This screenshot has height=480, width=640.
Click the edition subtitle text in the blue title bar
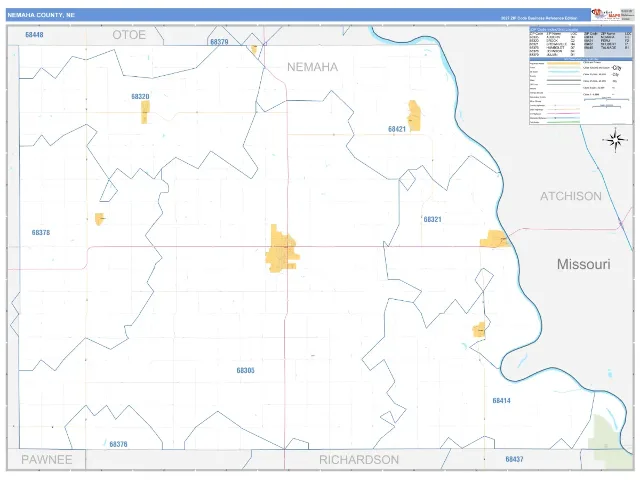(539, 18)
